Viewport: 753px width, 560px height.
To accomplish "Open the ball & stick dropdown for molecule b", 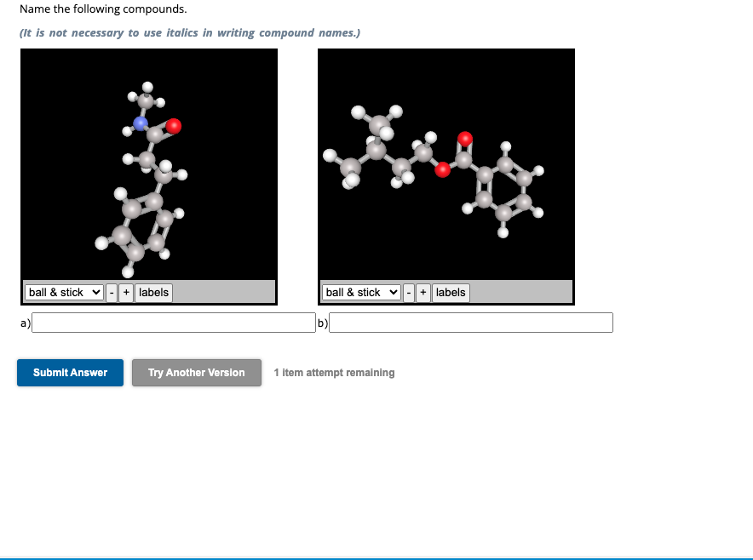I will tap(359, 292).
